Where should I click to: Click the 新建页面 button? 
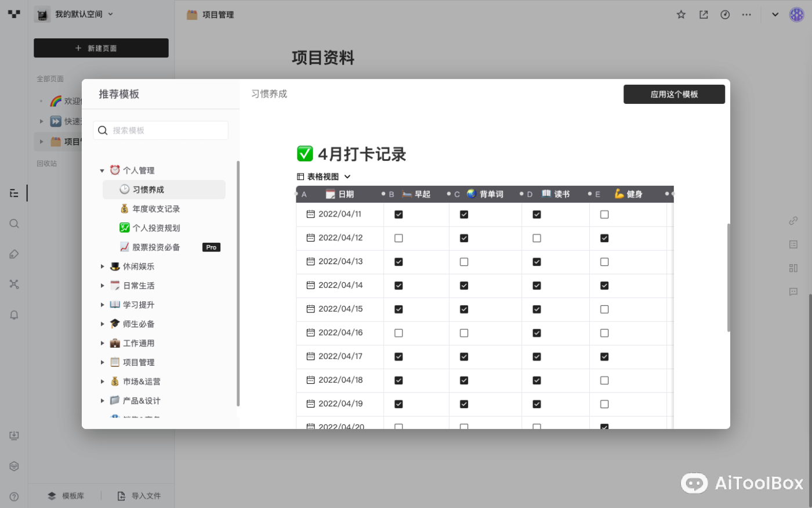click(101, 48)
